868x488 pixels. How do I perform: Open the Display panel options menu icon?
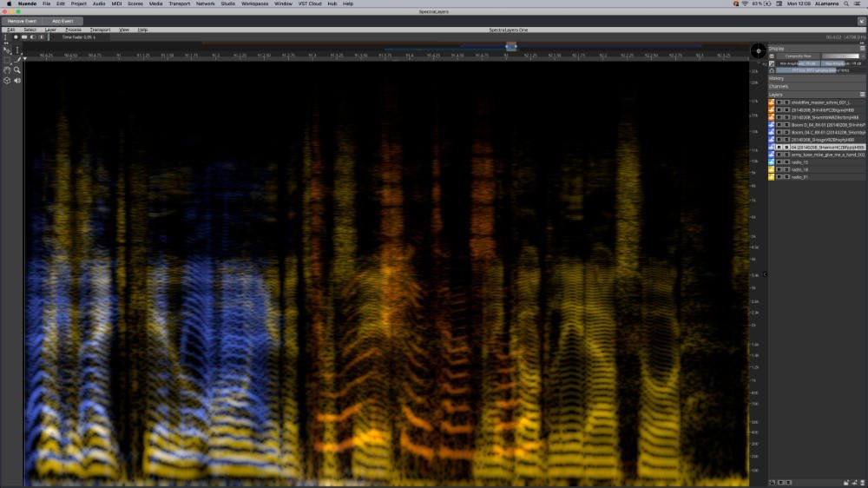coord(863,48)
